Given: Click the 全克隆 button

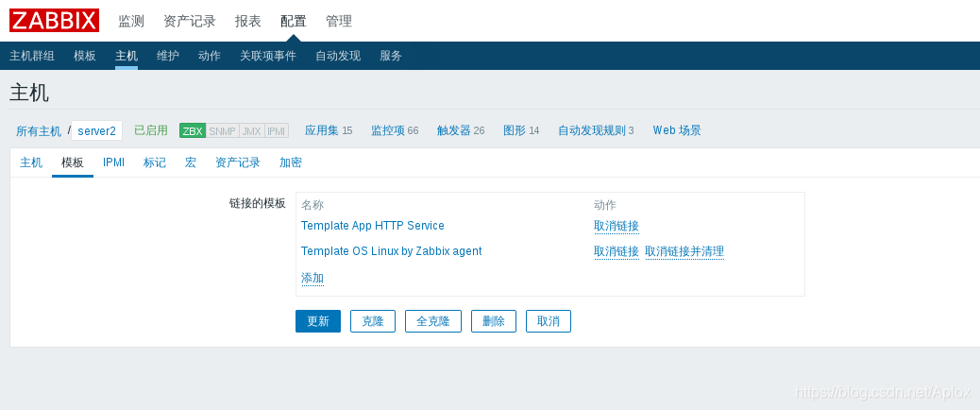Looking at the screenshot, I should pyautogui.click(x=433, y=321).
